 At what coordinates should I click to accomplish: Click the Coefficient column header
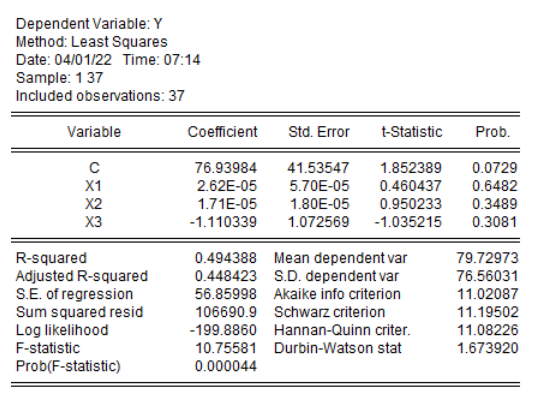coord(222,132)
